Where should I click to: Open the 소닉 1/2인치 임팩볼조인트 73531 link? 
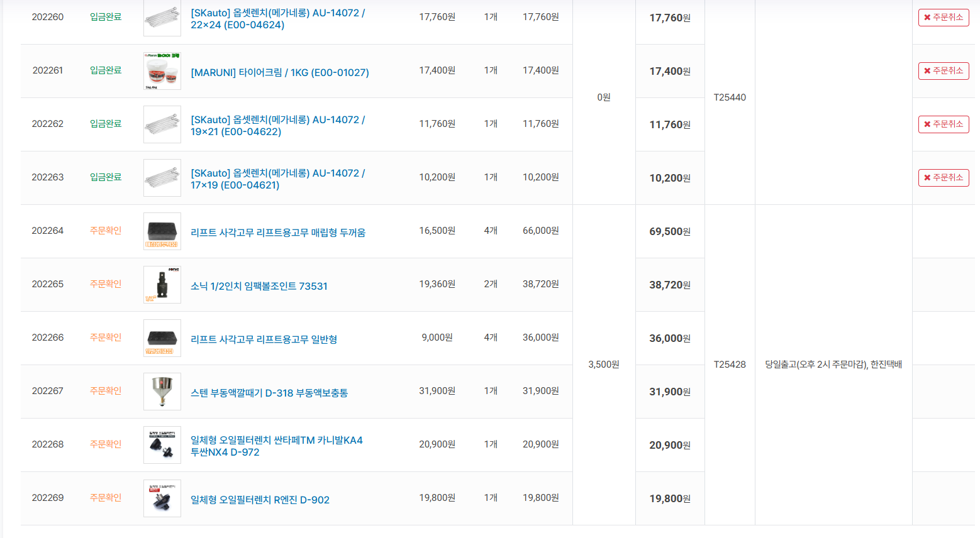pyautogui.click(x=259, y=286)
